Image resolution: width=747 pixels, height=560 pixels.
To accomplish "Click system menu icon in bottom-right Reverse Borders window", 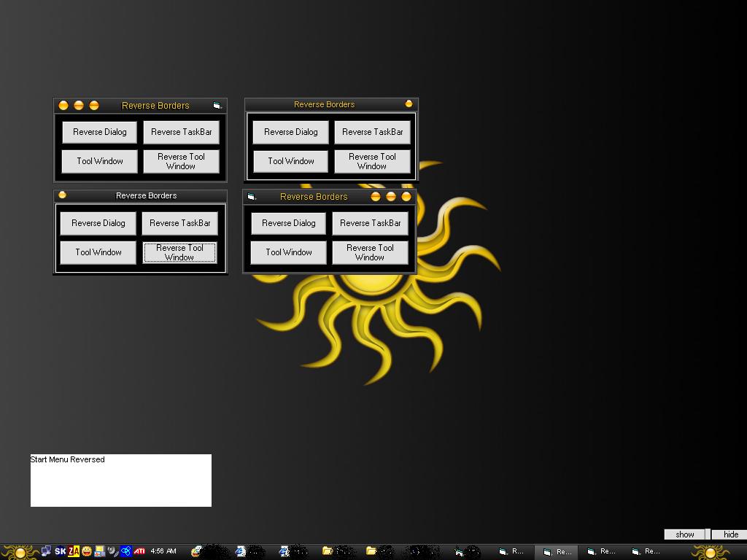I will click(252, 196).
